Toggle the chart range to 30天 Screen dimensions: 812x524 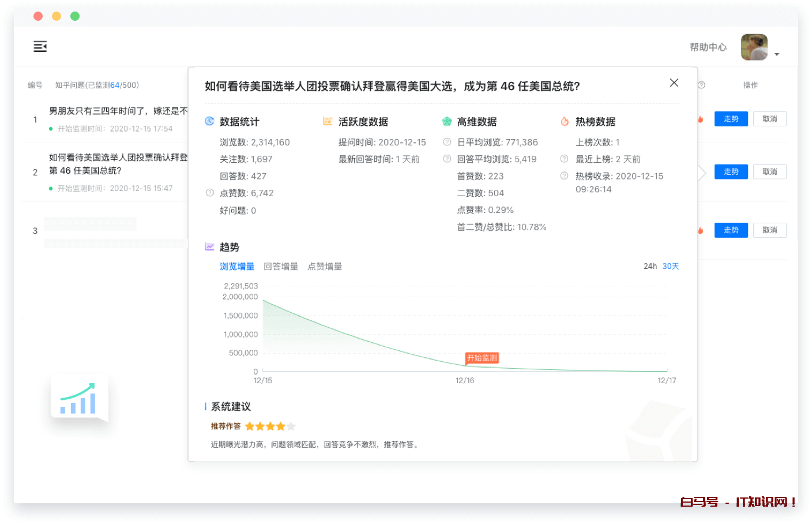pos(671,267)
